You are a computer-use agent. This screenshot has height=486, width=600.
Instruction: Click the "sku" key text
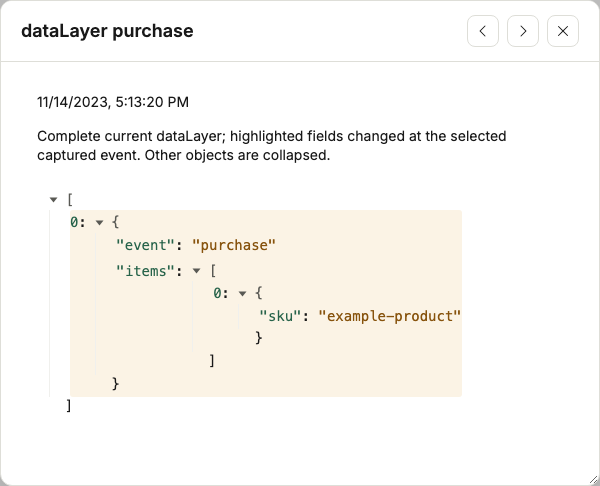[281, 316]
